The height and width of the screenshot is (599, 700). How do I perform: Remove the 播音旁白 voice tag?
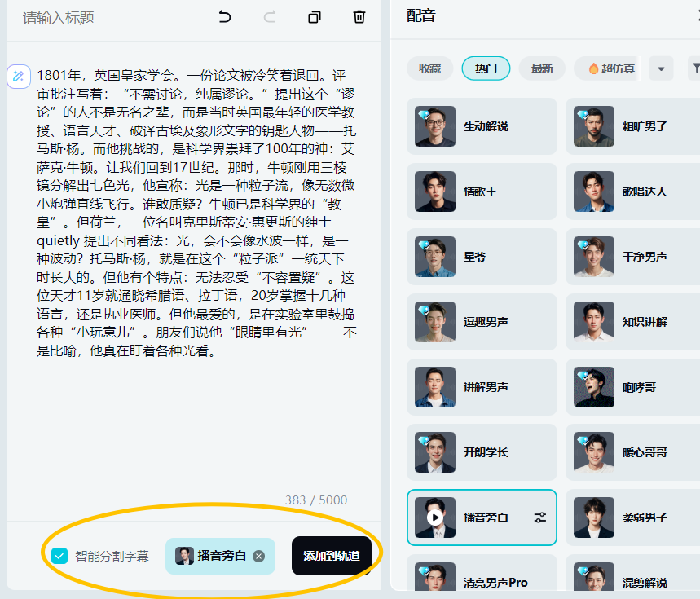259,556
